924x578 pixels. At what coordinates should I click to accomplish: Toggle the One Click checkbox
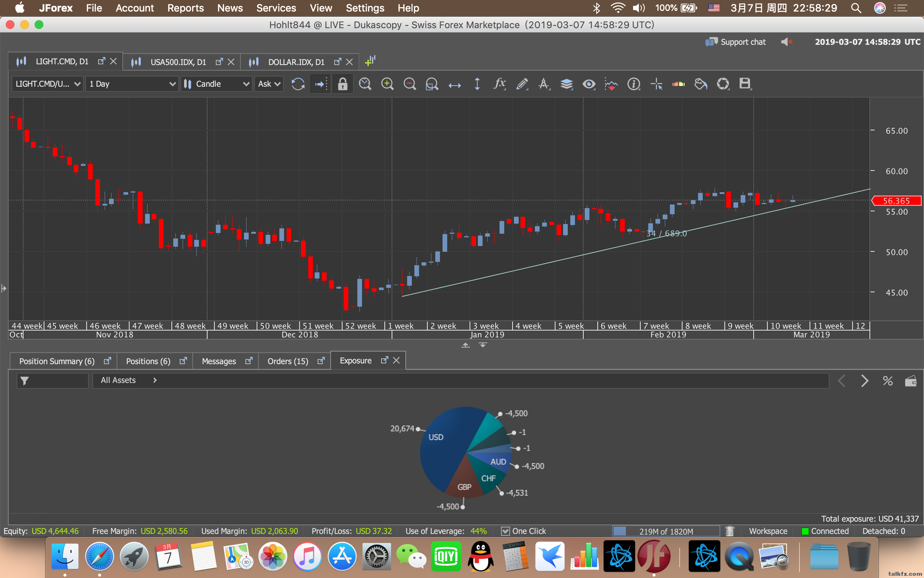click(506, 531)
